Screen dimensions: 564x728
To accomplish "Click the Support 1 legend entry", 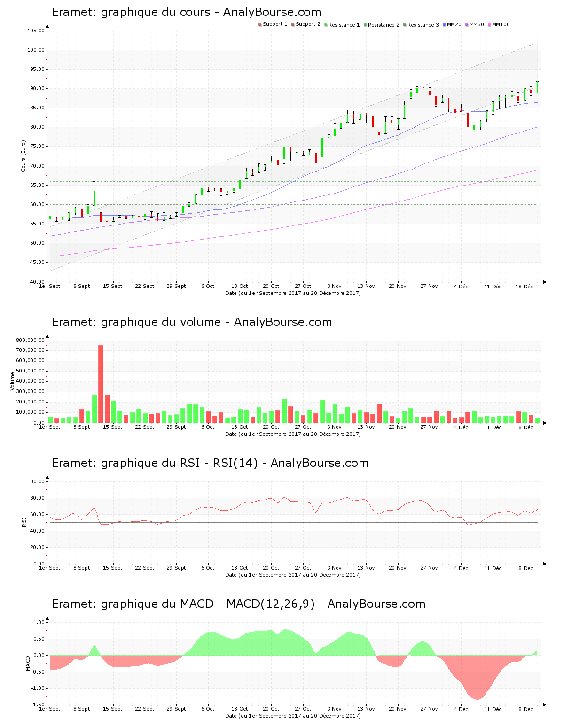I will [273, 24].
